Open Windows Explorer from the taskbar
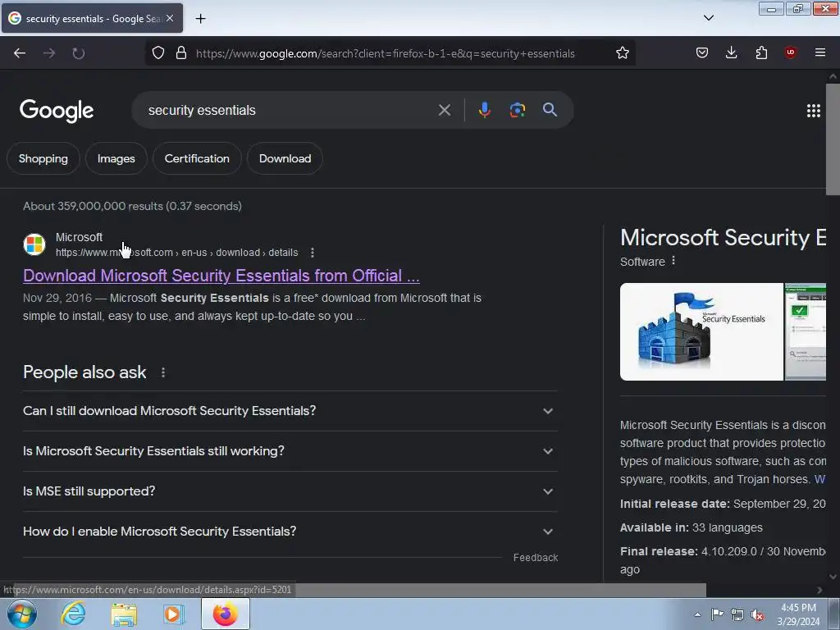Screen dimensions: 840x630 (124, 614)
